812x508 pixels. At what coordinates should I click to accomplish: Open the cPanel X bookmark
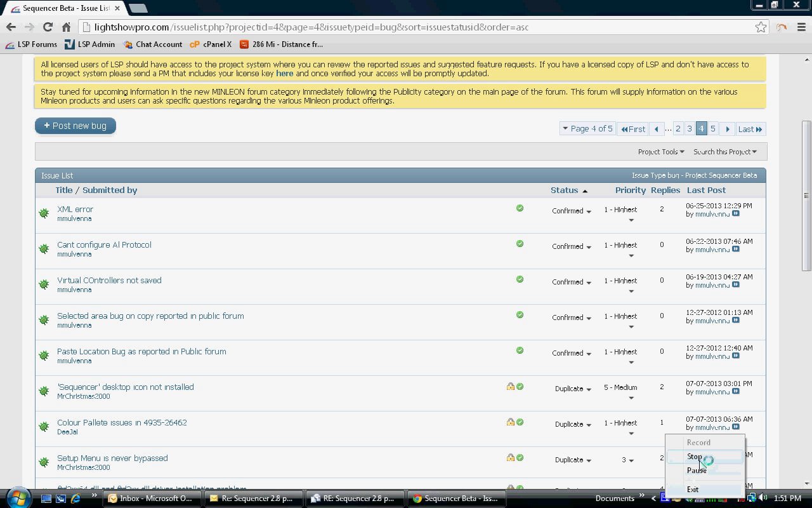211,44
